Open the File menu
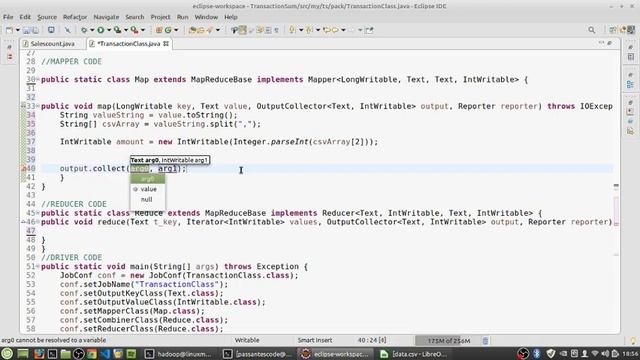This screenshot has width=640, height=360. coord(8,17)
